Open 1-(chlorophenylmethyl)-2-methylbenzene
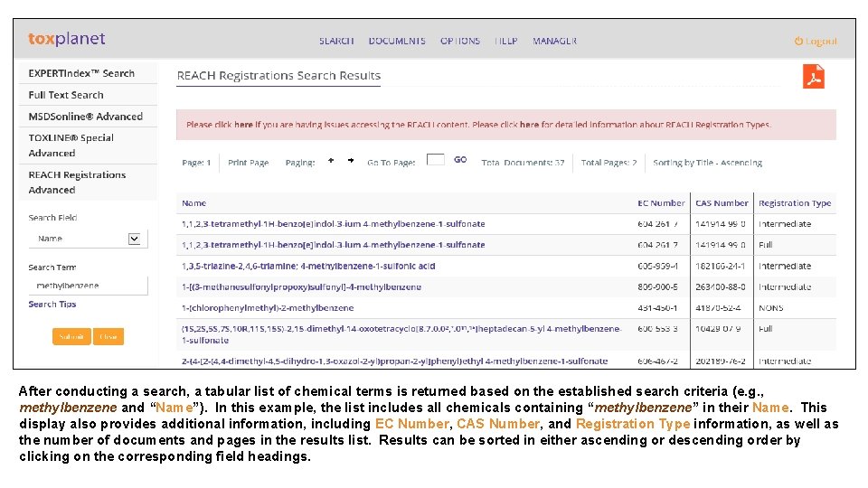 click(x=268, y=307)
